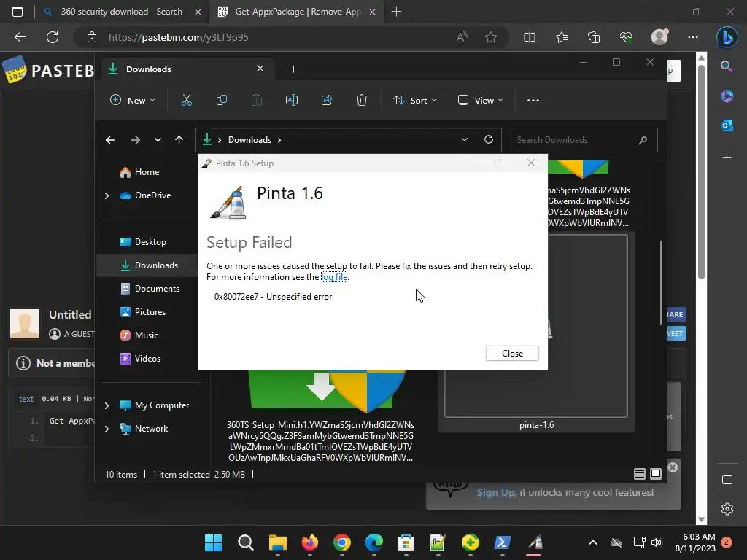This screenshot has width=747, height=560.
Task: Expand Network in navigation pane
Action: (107, 429)
